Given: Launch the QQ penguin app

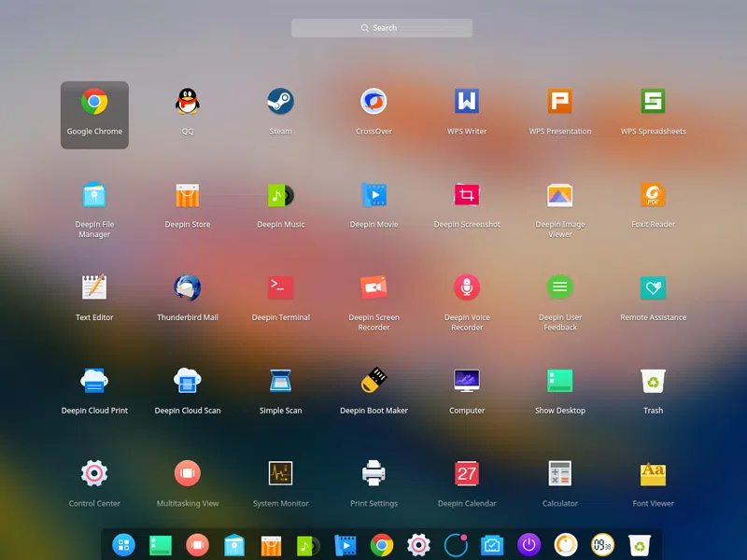Looking at the screenshot, I should click(x=188, y=102).
